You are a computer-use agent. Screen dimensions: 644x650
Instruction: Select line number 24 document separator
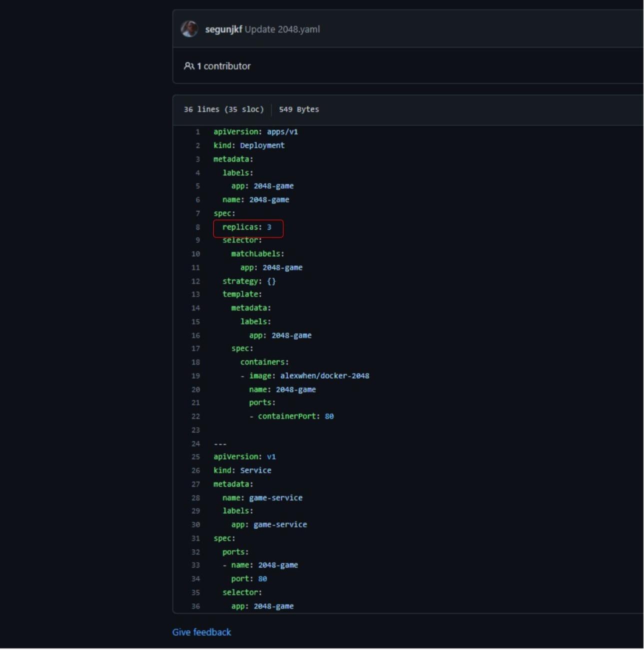point(196,444)
